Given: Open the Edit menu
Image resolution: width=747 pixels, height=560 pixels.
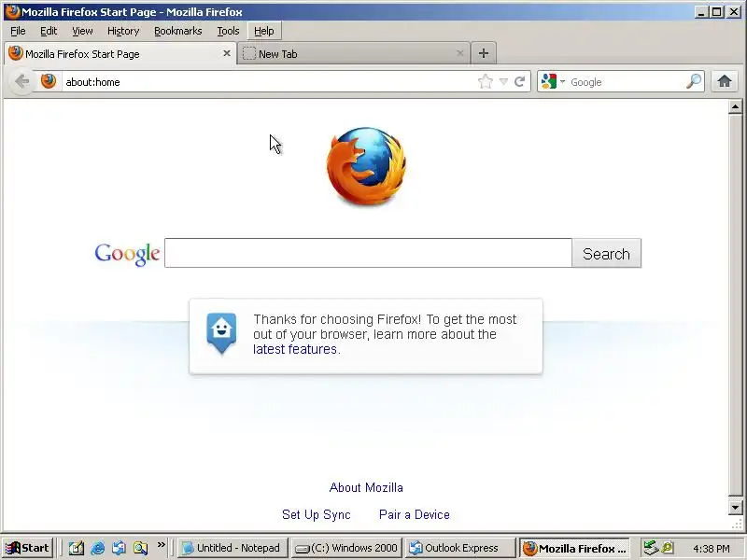Looking at the screenshot, I should pos(49,31).
